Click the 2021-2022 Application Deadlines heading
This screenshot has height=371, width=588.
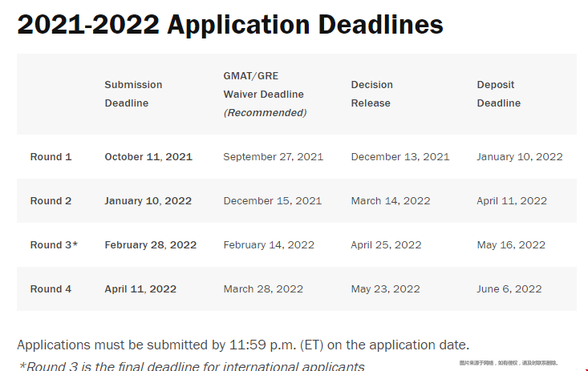point(230,25)
